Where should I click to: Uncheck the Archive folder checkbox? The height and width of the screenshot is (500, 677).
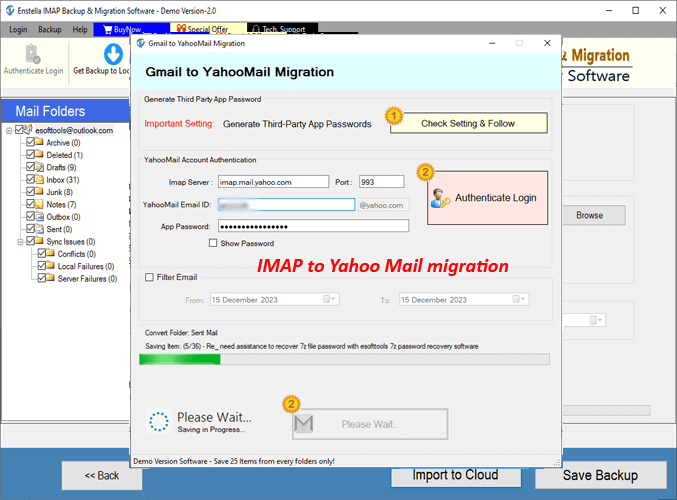pos(30,142)
